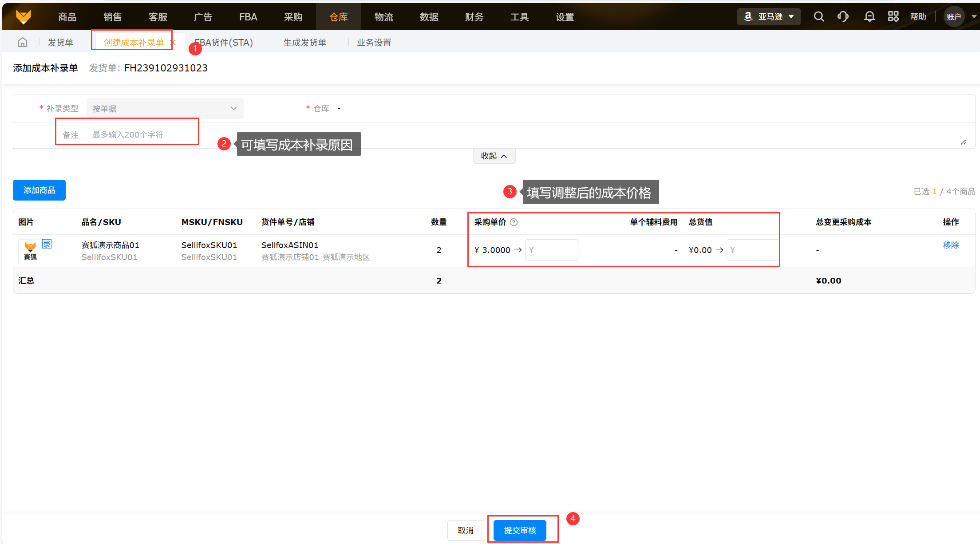Go to the home icon tab
Viewport: 980px width, 544px height.
[x=23, y=43]
